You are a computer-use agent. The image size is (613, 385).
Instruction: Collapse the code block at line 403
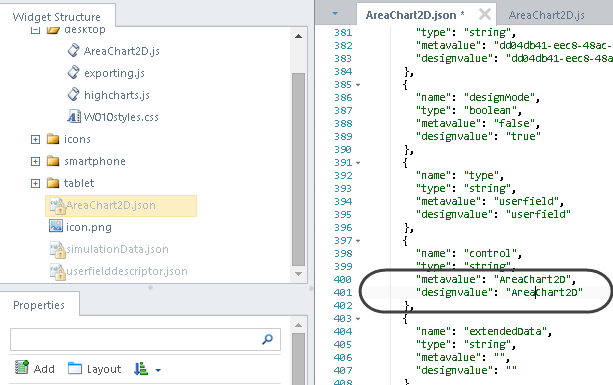click(x=358, y=319)
